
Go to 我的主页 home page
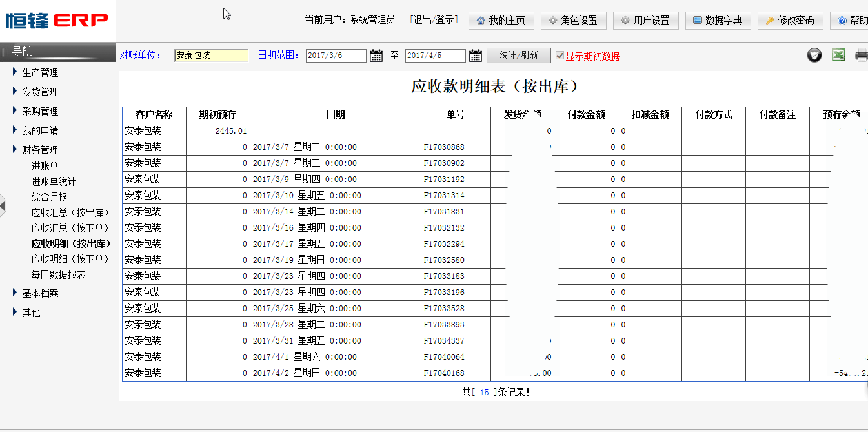501,21
